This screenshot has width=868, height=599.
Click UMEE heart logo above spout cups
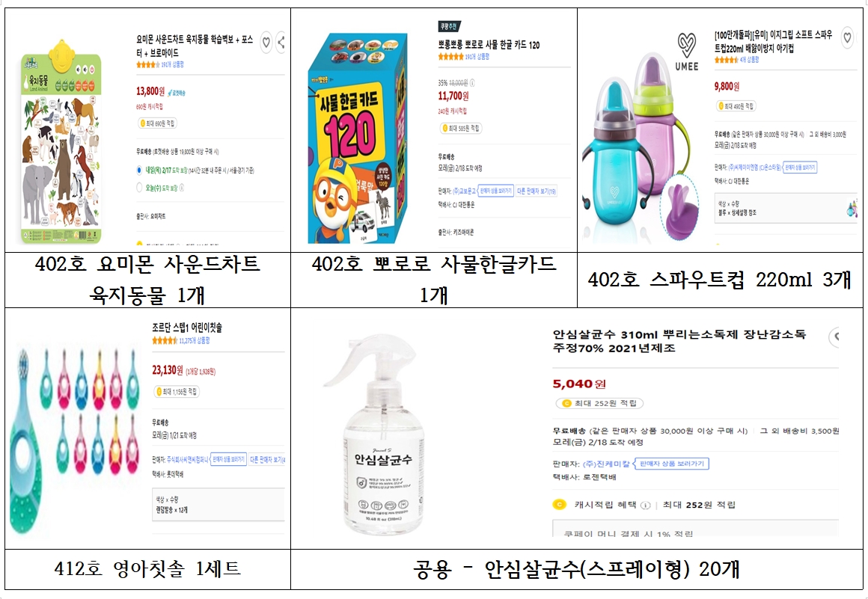point(686,46)
